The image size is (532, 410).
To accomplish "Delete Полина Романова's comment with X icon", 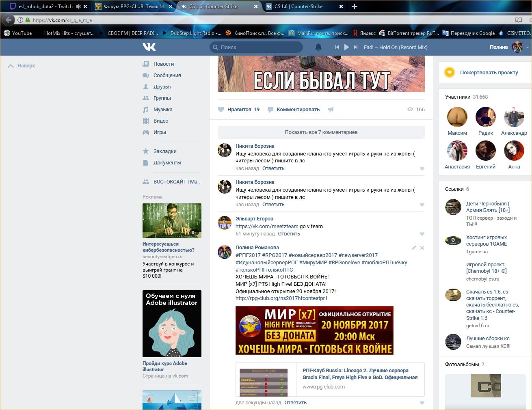I will [422, 248].
